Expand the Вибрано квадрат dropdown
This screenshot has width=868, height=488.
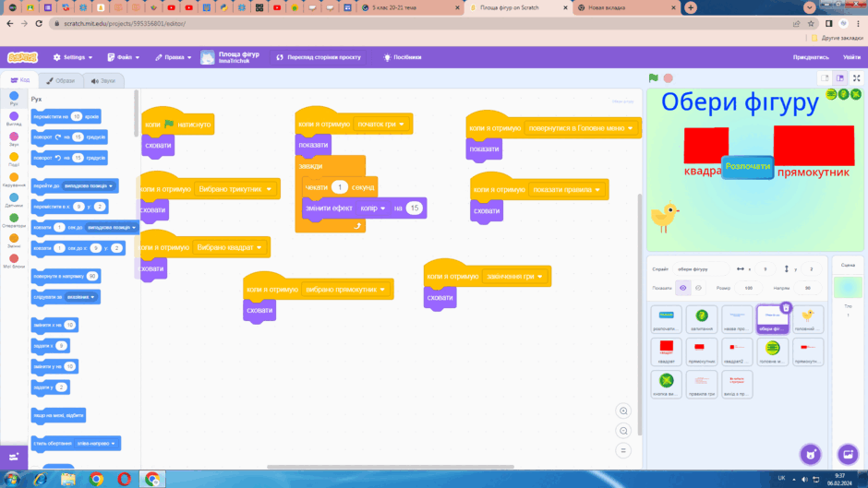[x=259, y=248]
